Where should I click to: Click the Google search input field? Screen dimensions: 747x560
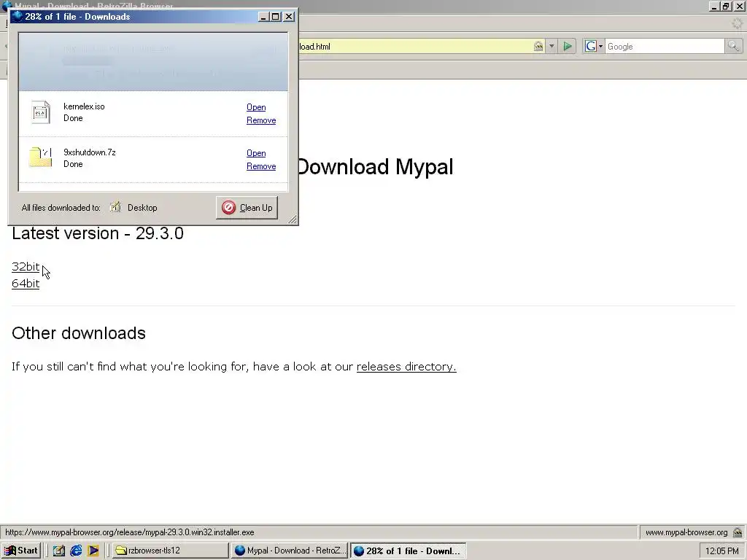pos(665,46)
